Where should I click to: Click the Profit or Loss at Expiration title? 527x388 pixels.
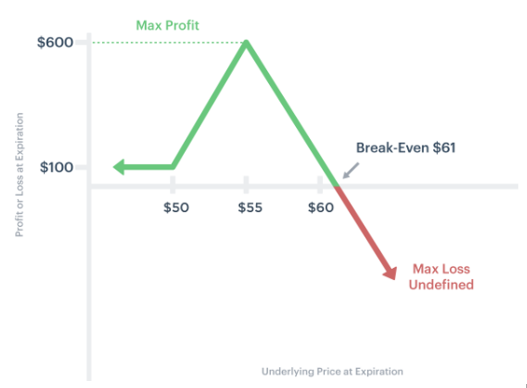coord(19,174)
